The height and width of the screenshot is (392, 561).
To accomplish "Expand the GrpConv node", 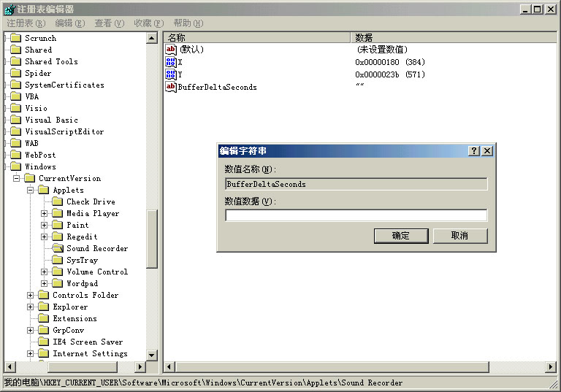I will tap(31, 330).
